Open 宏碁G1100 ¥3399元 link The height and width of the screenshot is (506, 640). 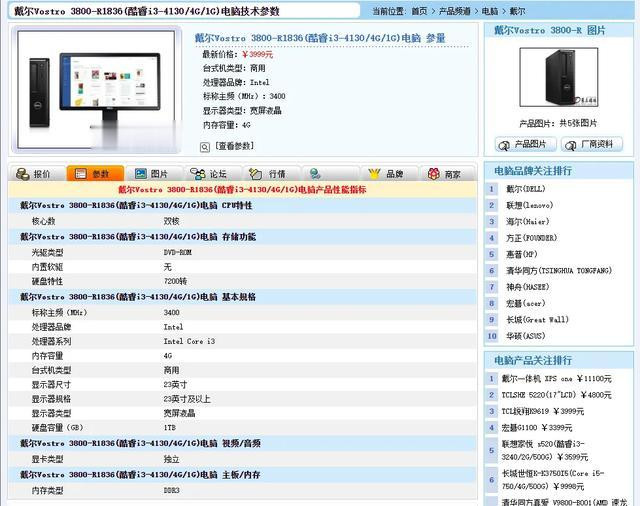(537, 428)
